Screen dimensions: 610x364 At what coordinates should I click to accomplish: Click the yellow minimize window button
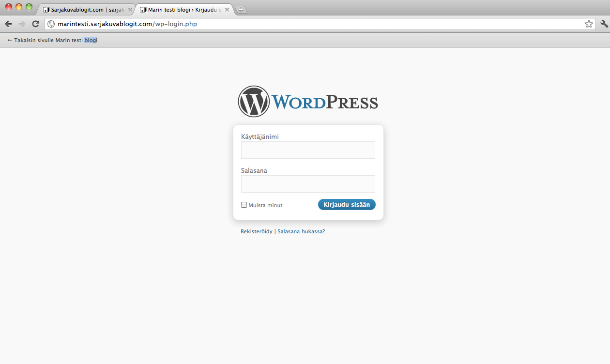coord(19,7)
